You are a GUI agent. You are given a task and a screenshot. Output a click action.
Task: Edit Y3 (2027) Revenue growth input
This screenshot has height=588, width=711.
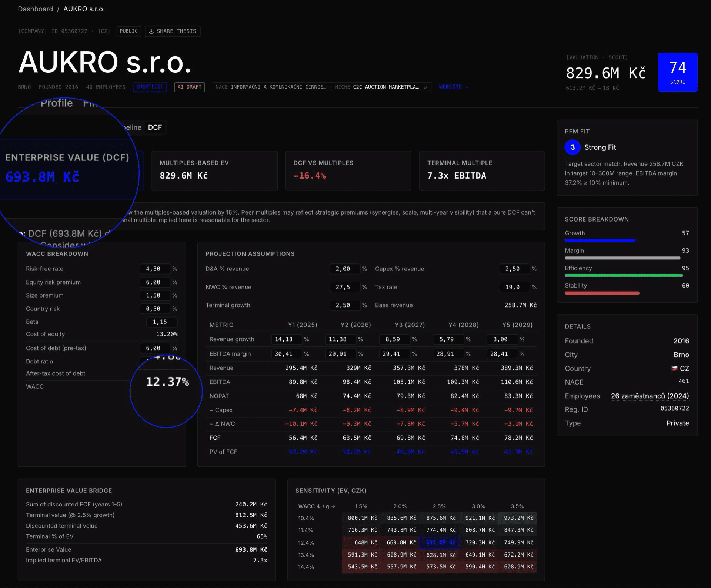point(395,339)
